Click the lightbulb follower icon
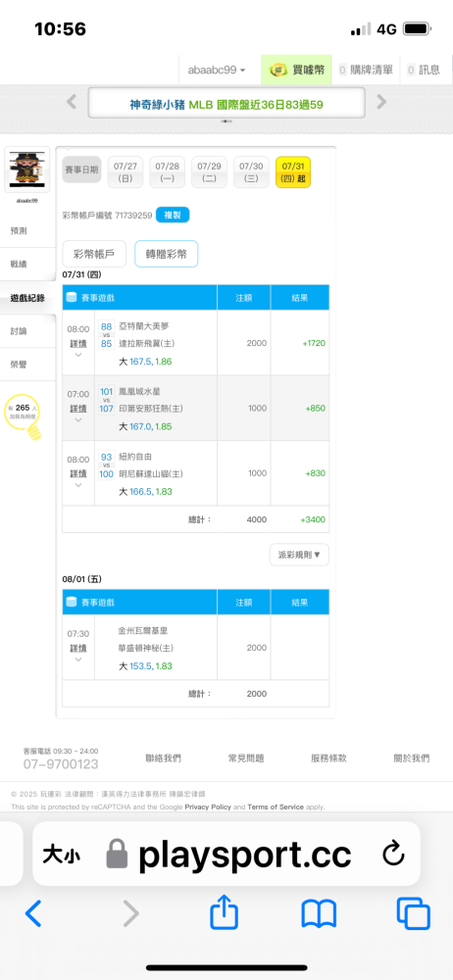This screenshot has width=453, height=980. 23,415
